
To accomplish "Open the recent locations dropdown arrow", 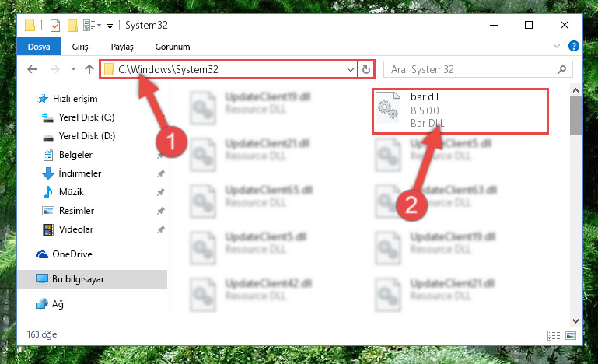I will [x=73, y=69].
